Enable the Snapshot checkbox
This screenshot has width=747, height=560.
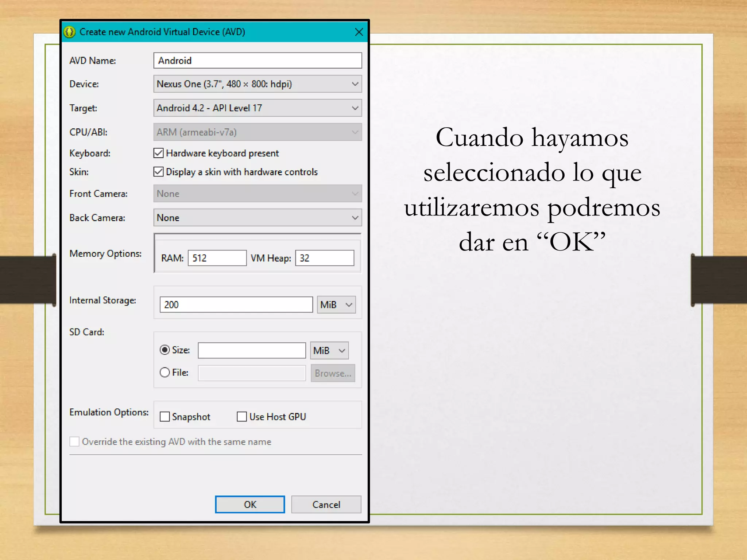(x=165, y=417)
